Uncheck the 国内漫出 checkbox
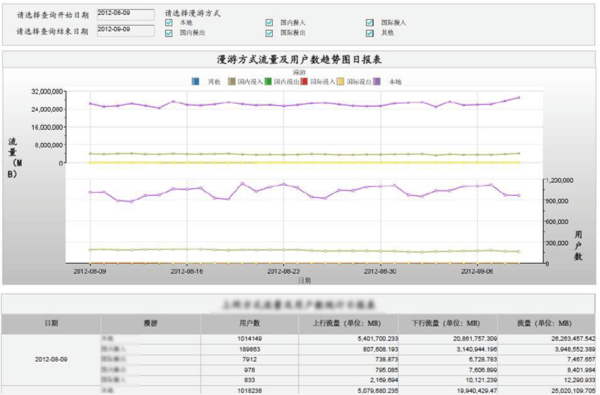The height and width of the screenshot is (395, 600). 169,33
